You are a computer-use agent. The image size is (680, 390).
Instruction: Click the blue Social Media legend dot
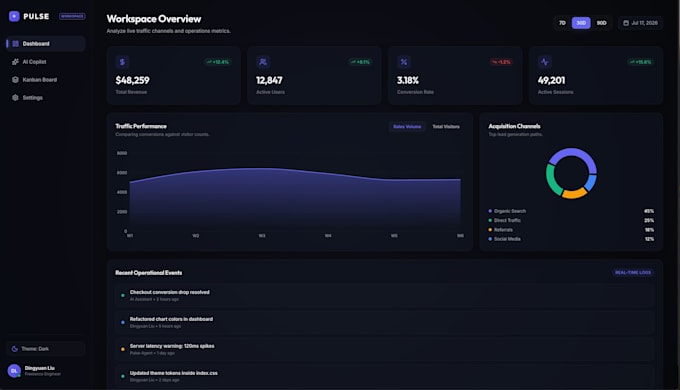click(x=490, y=239)
